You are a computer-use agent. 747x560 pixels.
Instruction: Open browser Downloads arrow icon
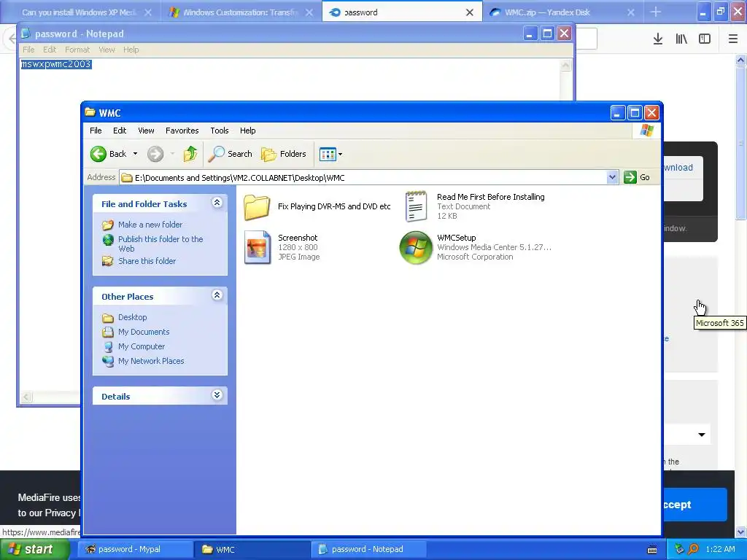[x=657, y=39]
